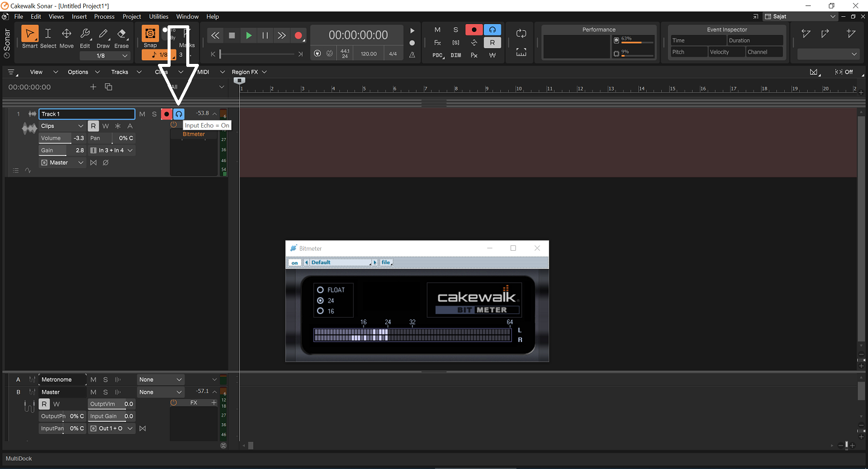Image resolution: width=868 pixels, height=469 pixels.
Task: Select the 16 bit radio option
Action: click(x=321, y=311)
